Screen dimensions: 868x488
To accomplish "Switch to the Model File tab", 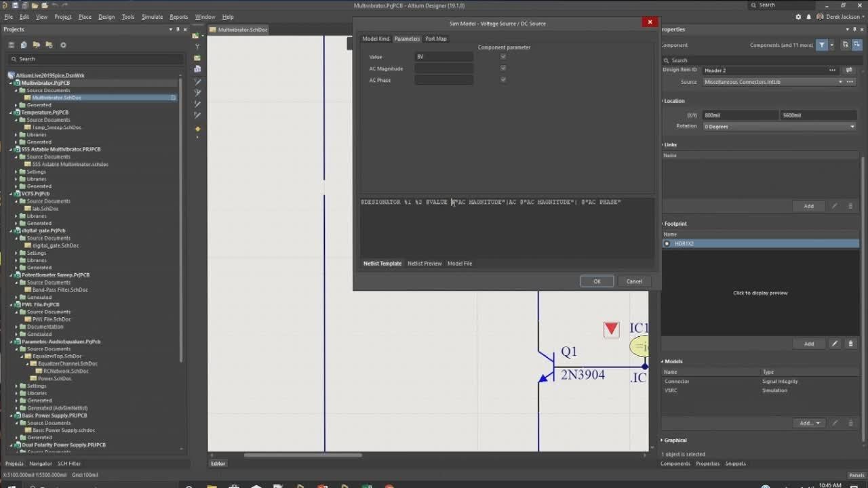I will [x=460, y=263].
